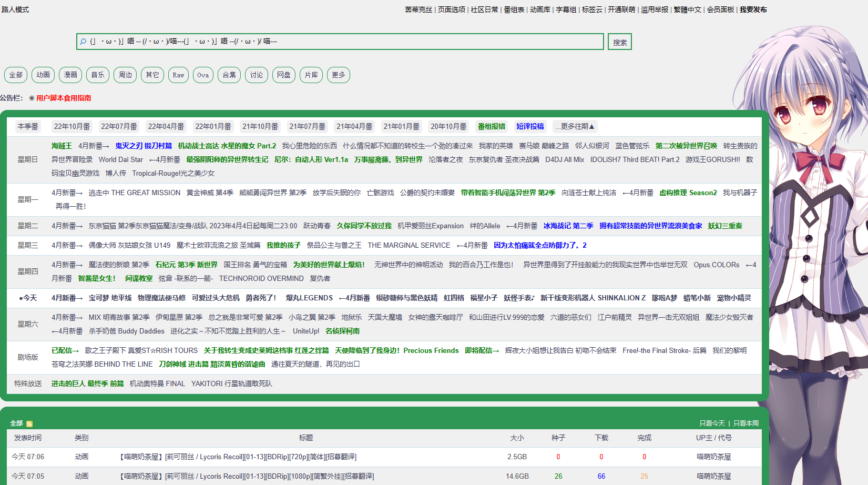Click the 番组报错 link
This screenshot has width=868, height=485.
click(492, 126)
